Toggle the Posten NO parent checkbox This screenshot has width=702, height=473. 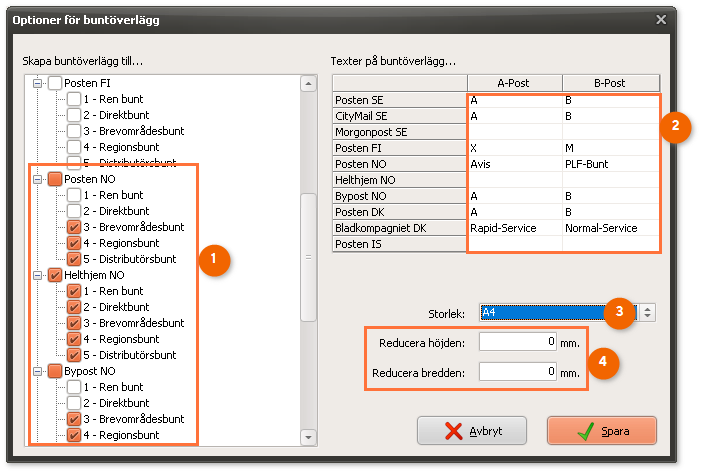point(55,179)
